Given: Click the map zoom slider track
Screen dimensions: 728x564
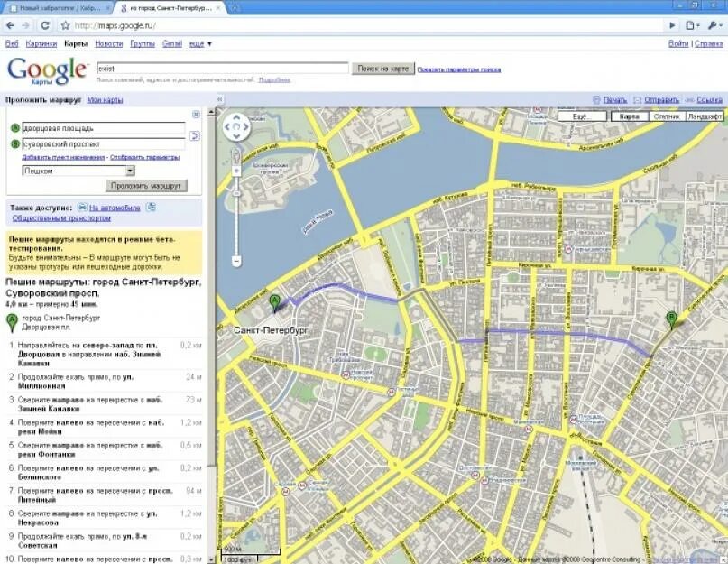Looking at the screenshot, I should coord(236,216).
